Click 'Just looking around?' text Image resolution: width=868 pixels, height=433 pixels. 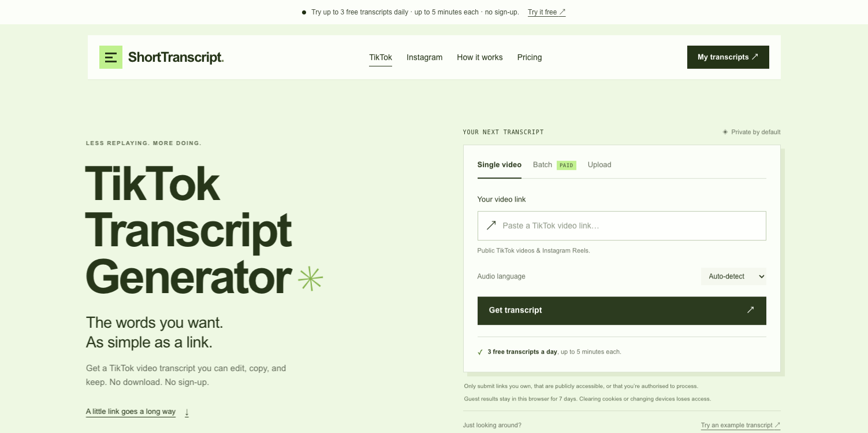[492, 425]
